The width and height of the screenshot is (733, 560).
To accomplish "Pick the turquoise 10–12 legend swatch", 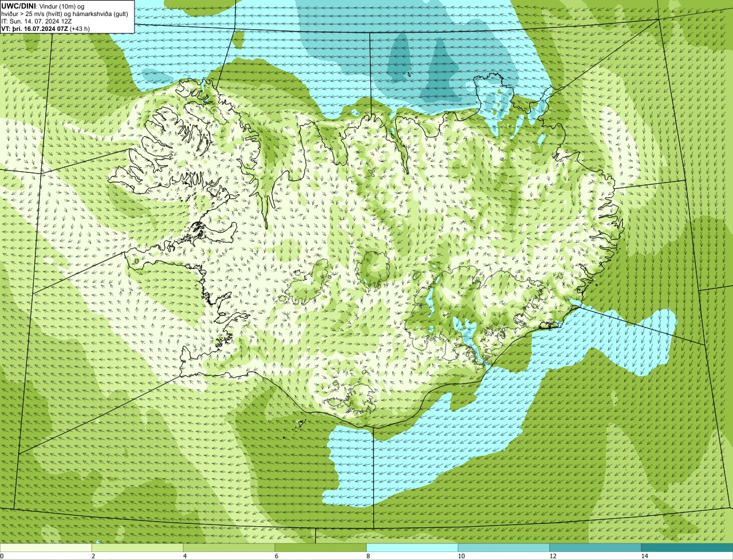I will click(504, 547).
